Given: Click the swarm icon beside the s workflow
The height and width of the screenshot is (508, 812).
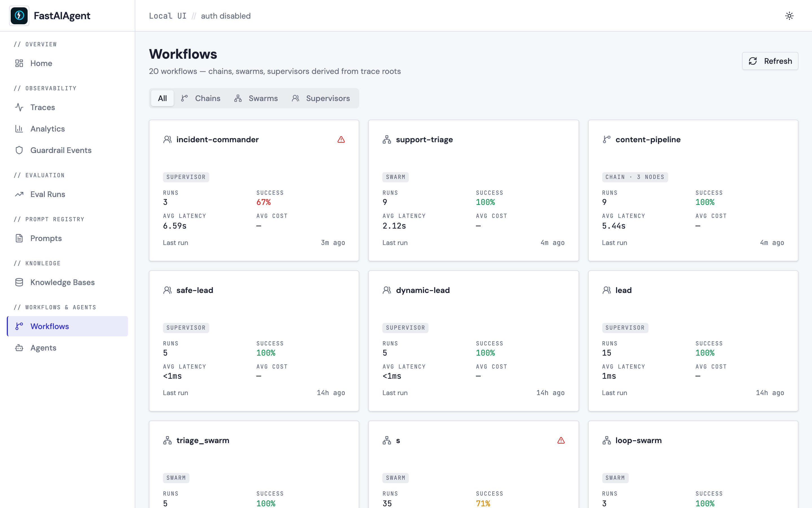Looking at the screenshot, I should [387, 441].
